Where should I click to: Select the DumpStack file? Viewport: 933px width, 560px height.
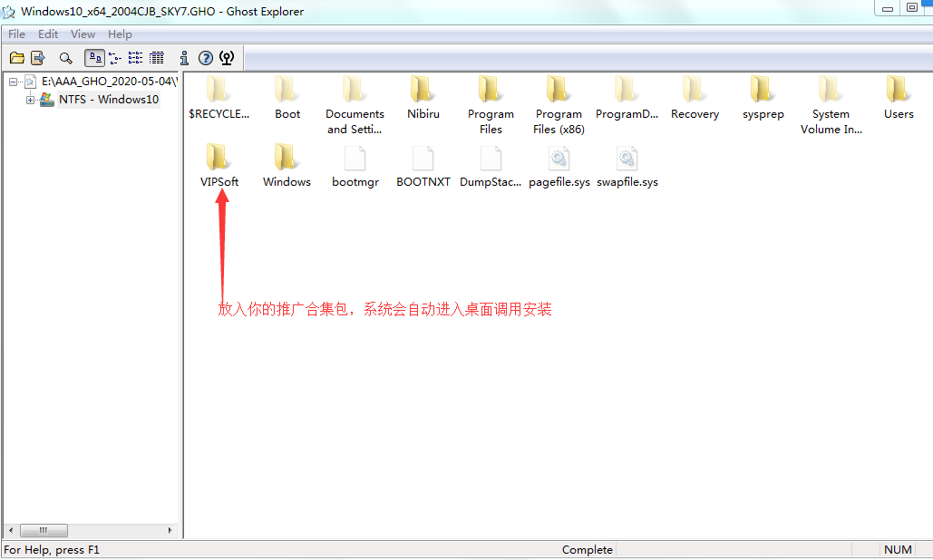point(491,167)
